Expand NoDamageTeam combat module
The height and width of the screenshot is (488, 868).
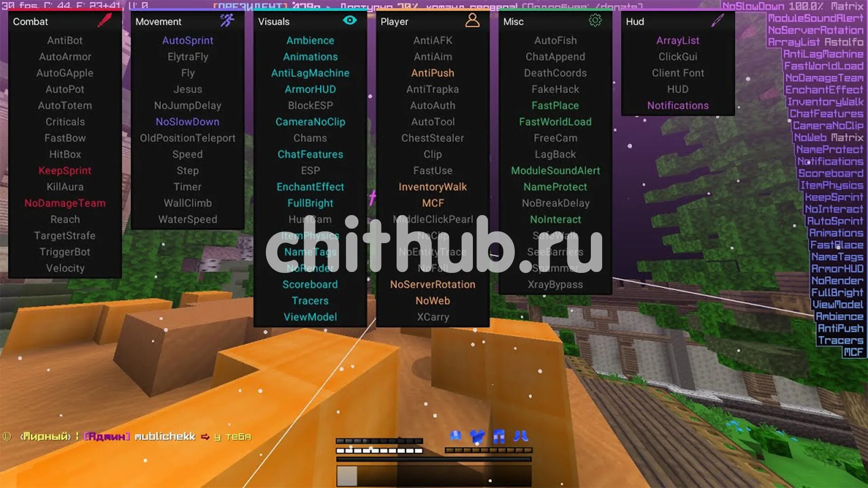pos(64,203)
